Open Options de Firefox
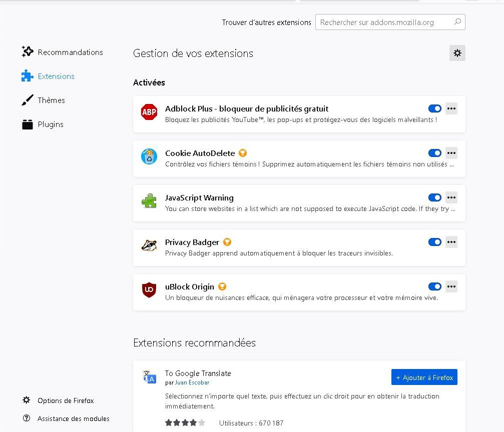Image resolution: width=504 pixels, height=432 pixels. 58,400
